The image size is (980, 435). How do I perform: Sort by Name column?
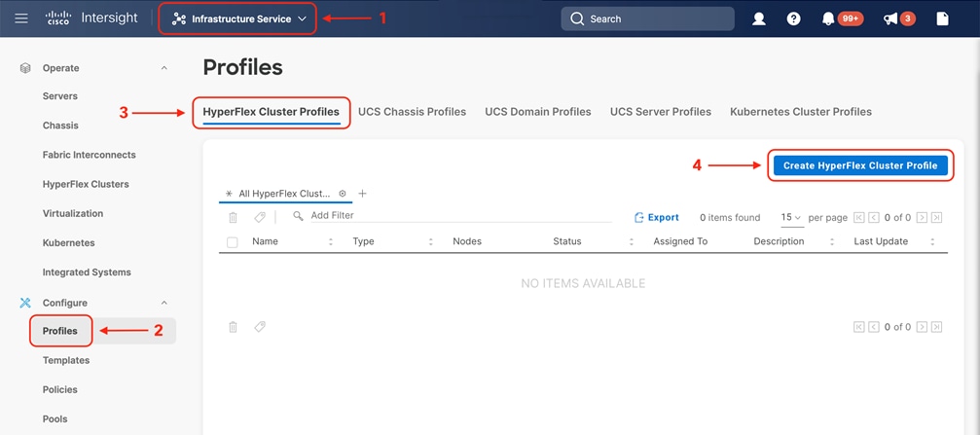[331, 242]
